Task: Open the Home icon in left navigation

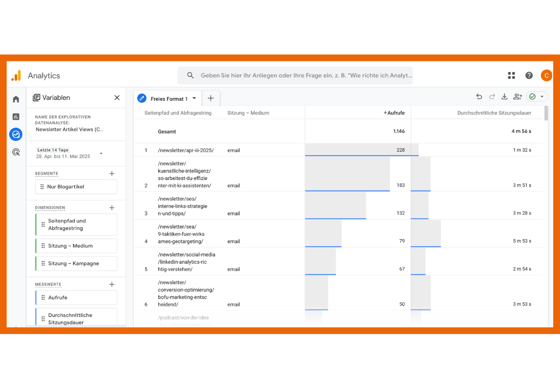Action: [x=16, y=99]
